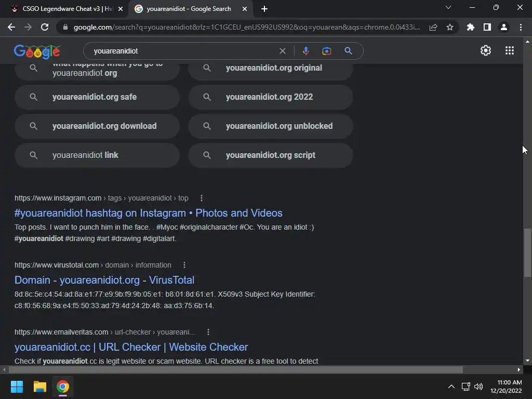Image resolution: width=532 pixels, height=399 pixels.
Task: Click the forward navigation arrow
Action: click(x=28, y=27)
